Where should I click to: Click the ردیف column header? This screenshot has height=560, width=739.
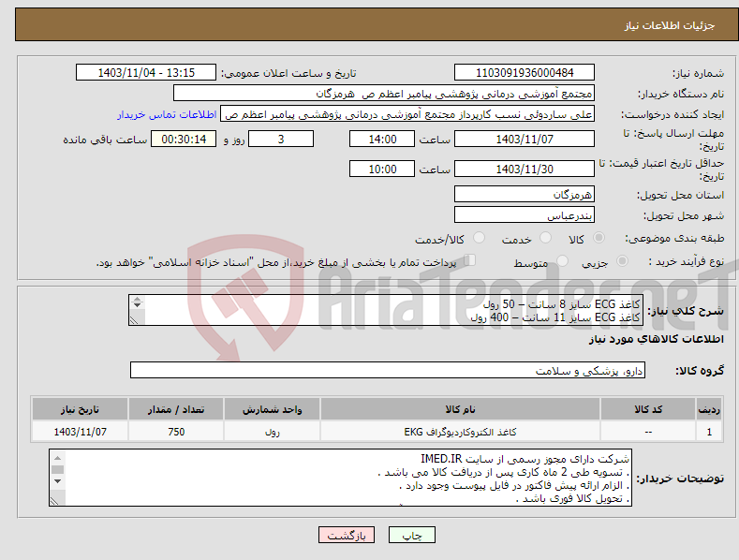tap(709, 409)
